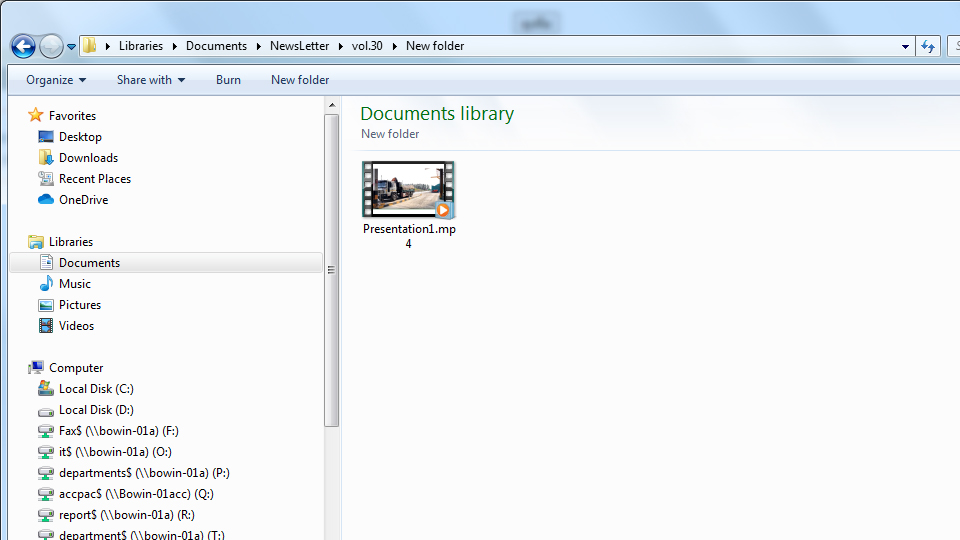Viewport: 960px width, 540px height.
Task: Click the Music library note icon
Action: click(x=46, y=284)
